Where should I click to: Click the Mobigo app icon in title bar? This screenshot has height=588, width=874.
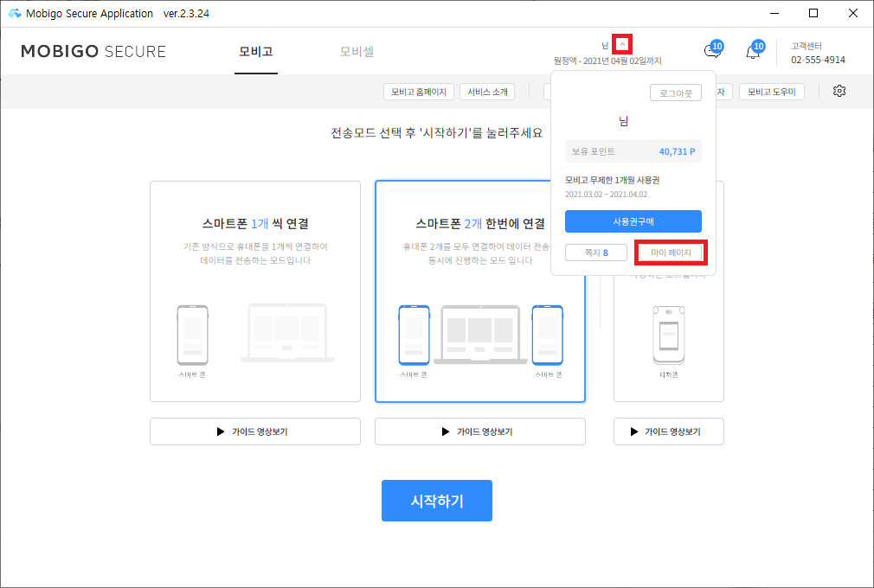pos(15,13)
